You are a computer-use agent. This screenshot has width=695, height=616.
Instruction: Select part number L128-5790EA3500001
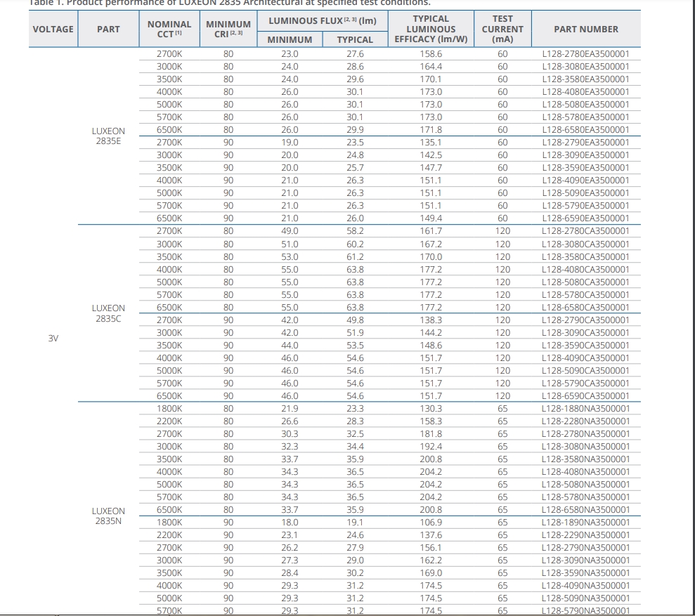(x=586, y=206)
